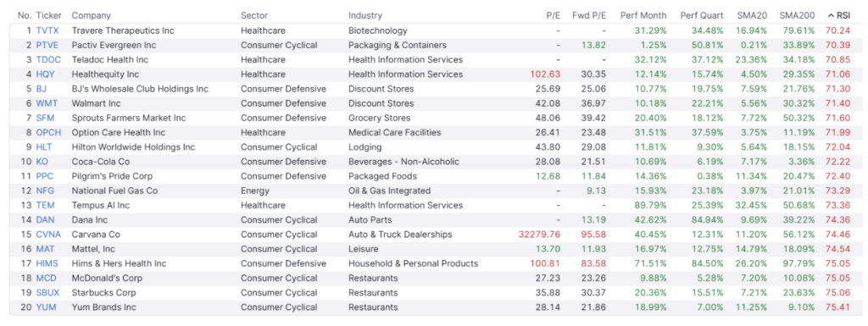Open the SBUX ticker link

point(47,292)
